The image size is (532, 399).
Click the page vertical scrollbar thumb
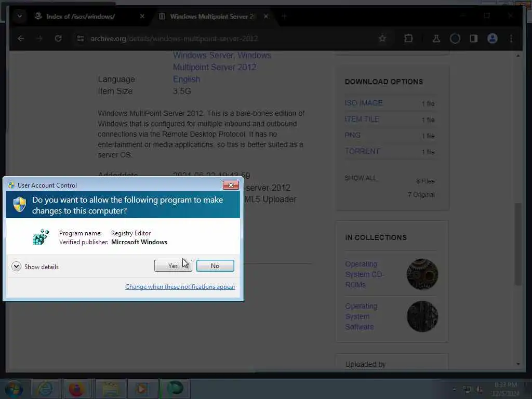[518, 244]
